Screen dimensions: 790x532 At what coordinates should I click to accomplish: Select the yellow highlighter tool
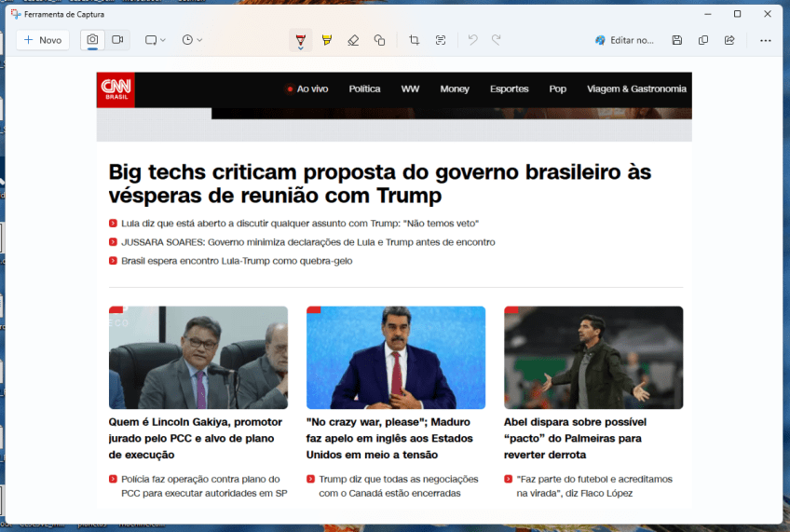click(326, 40)
